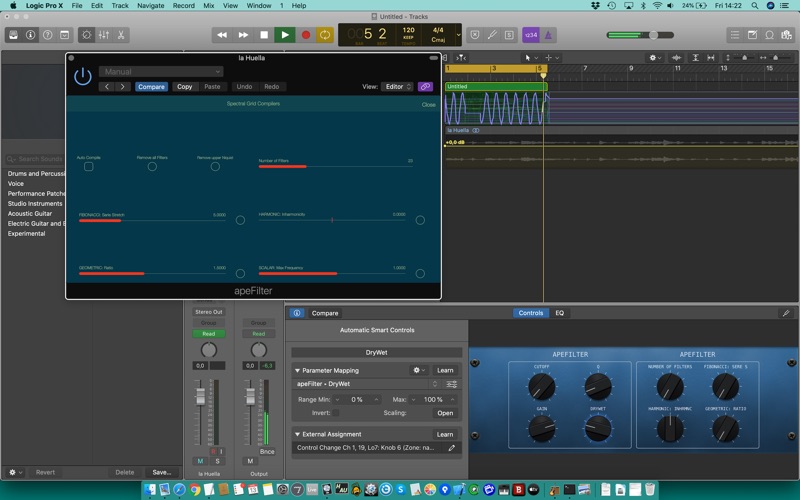Show the Toolbar icon in the control bar
This screenshot has width=800, height=500.
click(65, 35)
